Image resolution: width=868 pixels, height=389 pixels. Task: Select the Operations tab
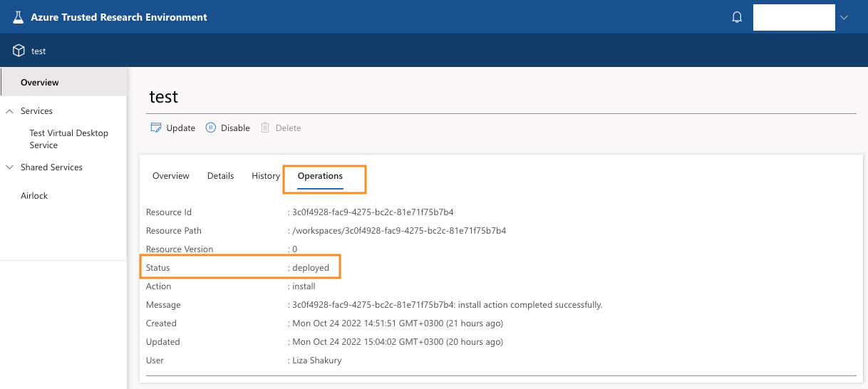click(320, 176)
